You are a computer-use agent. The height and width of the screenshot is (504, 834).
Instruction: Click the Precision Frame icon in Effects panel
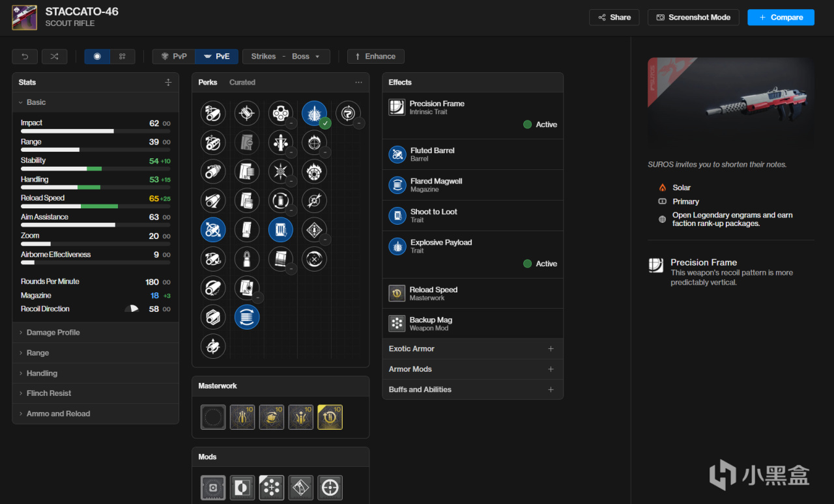click(397, 107)
